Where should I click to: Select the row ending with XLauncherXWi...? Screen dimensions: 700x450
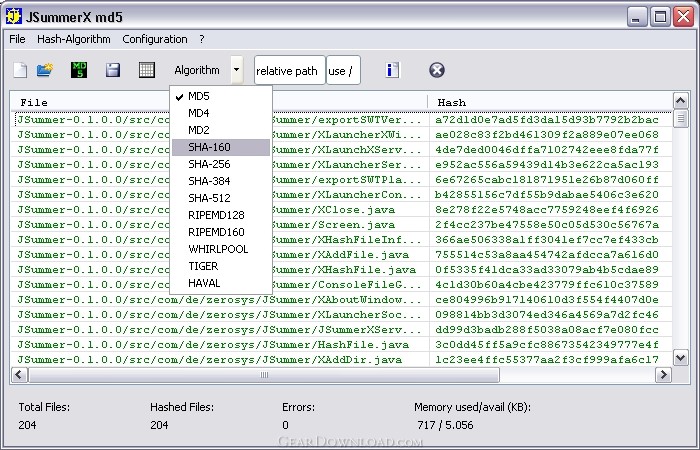pos(342,135)
